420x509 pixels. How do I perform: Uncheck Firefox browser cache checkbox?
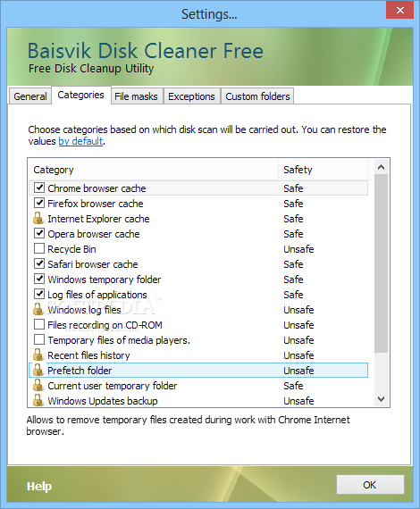(39, 203)
